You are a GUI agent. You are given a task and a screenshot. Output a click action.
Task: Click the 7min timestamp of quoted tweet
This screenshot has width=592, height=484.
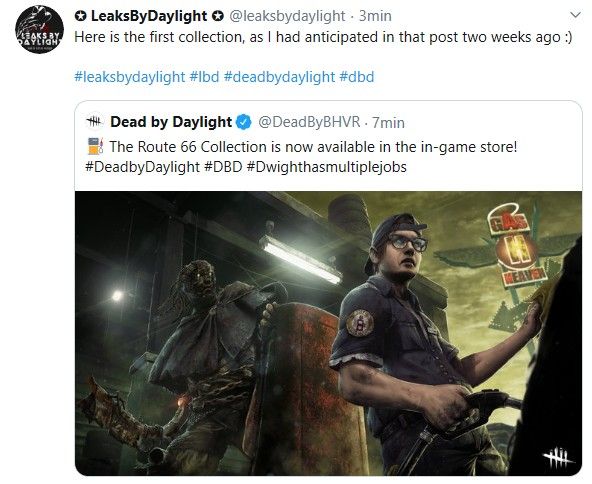pyautogui.click(x=388, y=122)
